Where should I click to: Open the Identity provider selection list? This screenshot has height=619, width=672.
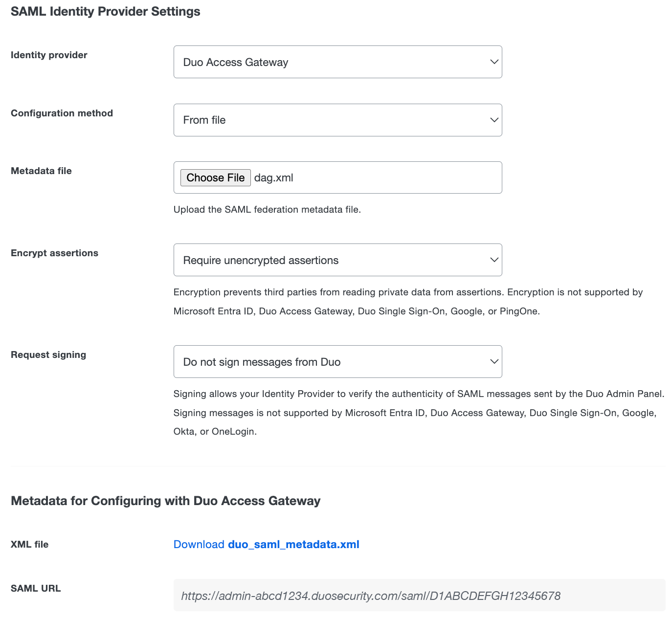337,62
